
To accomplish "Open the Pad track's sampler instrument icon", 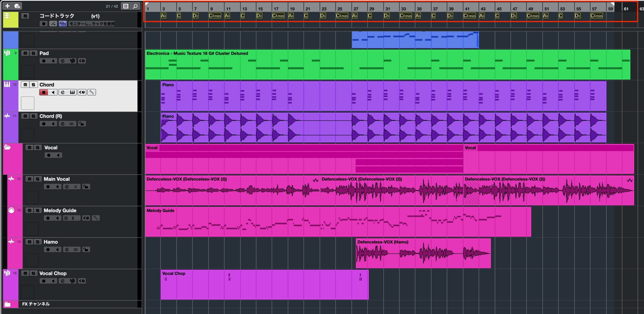I will point(72,61).
